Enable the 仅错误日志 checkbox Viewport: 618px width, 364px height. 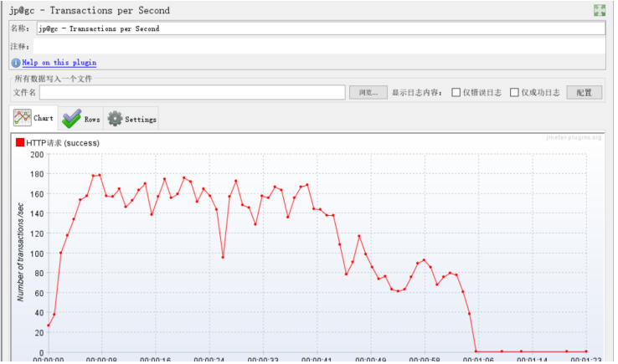pos(456,93)
